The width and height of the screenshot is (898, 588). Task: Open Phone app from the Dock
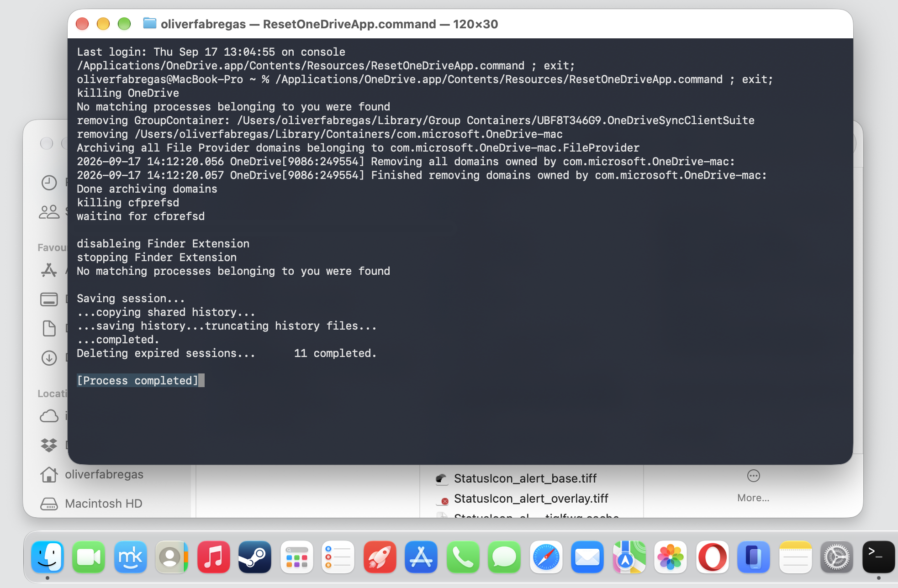point(463,557)
